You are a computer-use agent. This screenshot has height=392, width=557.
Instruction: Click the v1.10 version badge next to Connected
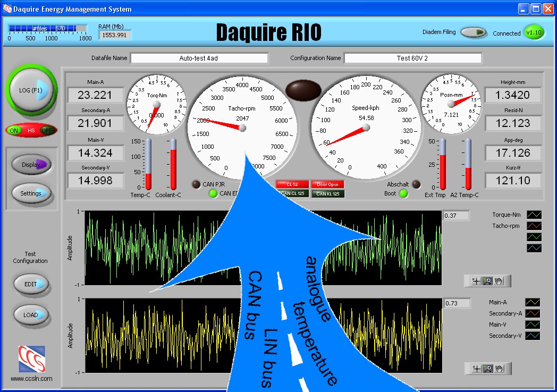click(x=535, y=32)
